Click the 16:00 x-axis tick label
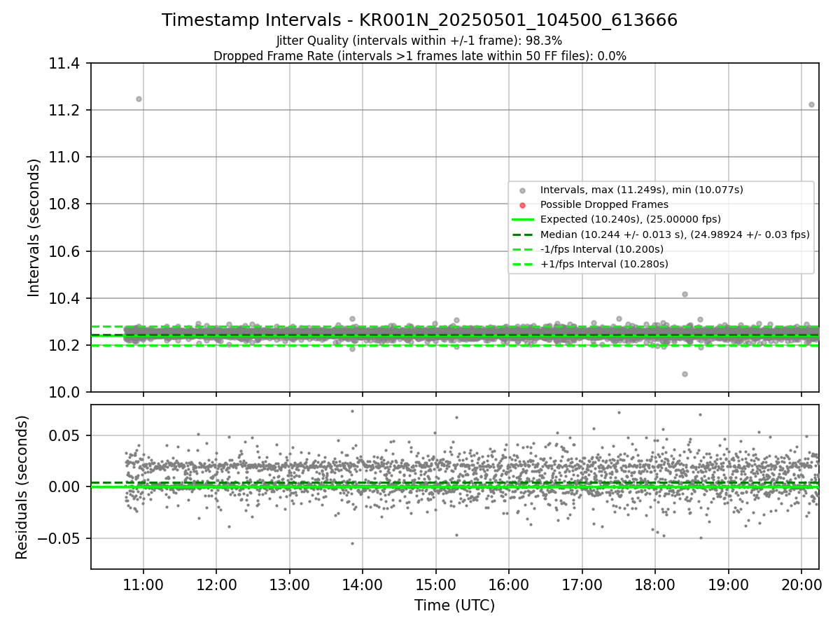840x630 pixels. coord(508,585)
